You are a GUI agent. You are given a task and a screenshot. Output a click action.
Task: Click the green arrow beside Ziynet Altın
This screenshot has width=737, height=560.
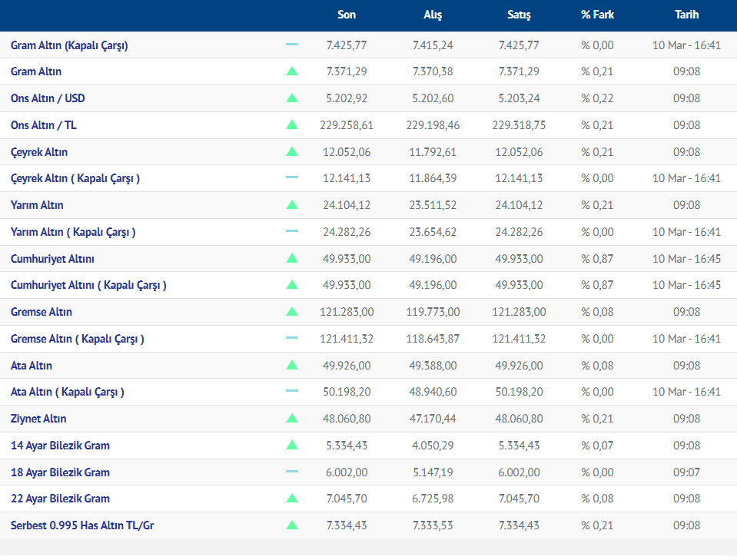pyautogui.click(x=292, y=419)
